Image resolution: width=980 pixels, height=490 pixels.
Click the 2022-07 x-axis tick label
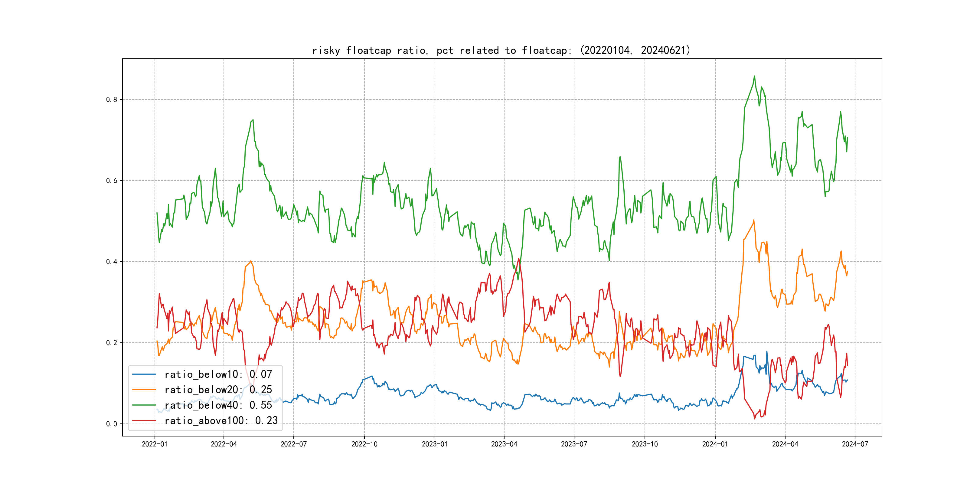pyautogui.click(x=293, y=444)
